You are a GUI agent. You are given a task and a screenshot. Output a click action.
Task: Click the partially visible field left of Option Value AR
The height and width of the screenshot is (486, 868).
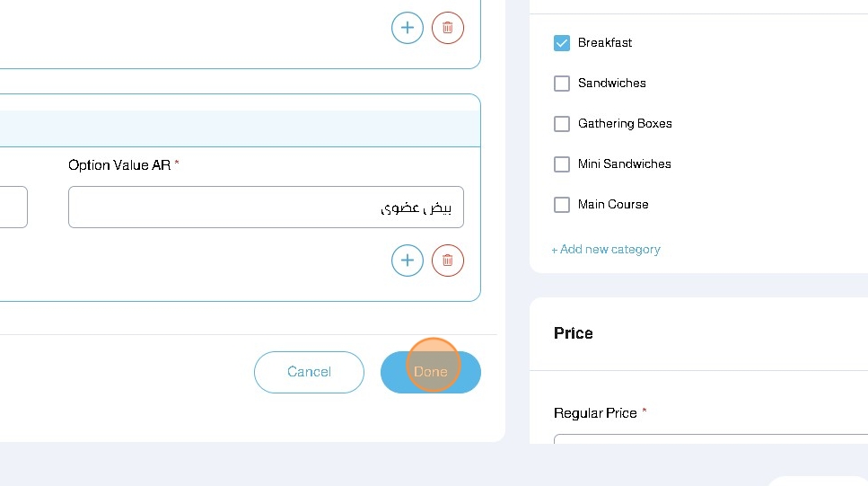tap(13, 208)
